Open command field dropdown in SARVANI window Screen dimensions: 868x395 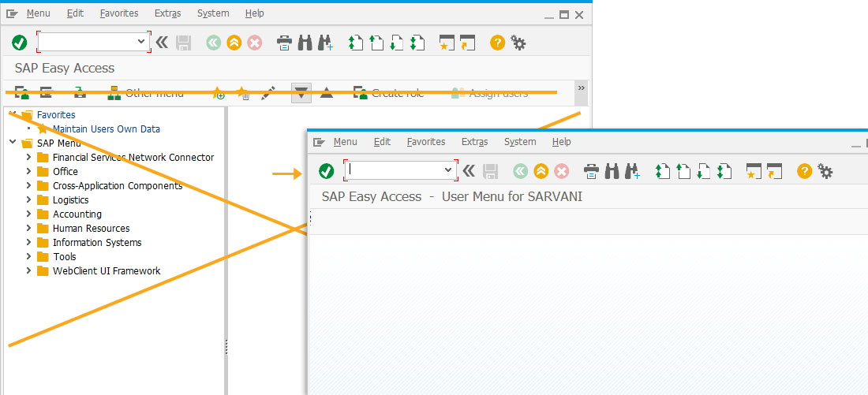coord(448,170)
